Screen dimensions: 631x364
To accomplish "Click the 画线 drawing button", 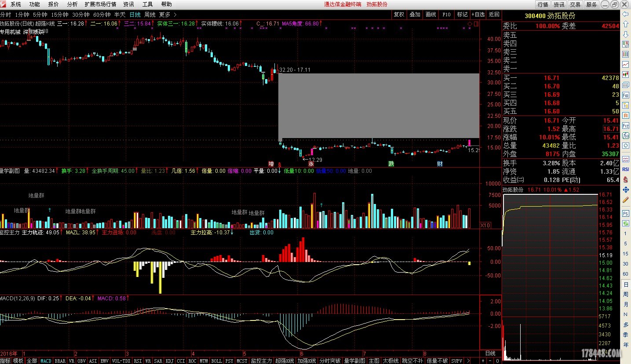I will [x=430, y=15].
